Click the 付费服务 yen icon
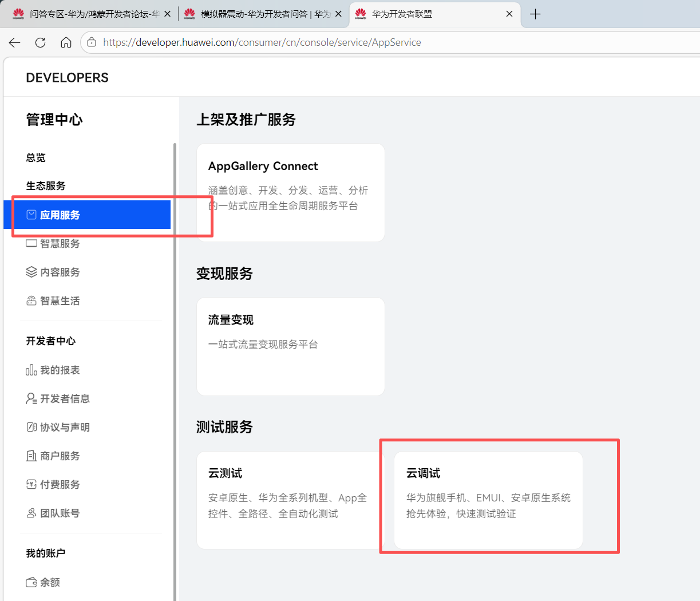This screenshot has height=601, width=700. click(31, 484)
